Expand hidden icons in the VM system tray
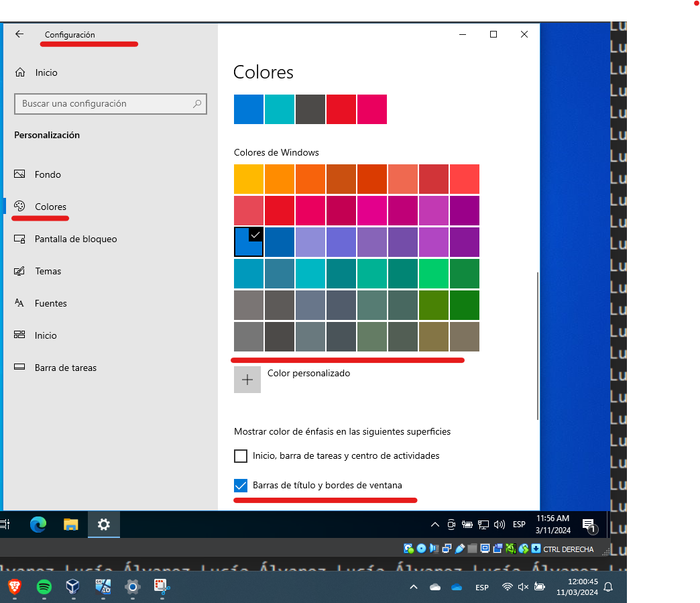The height and width of the screenshot is (603, 700). pos(434,524)
